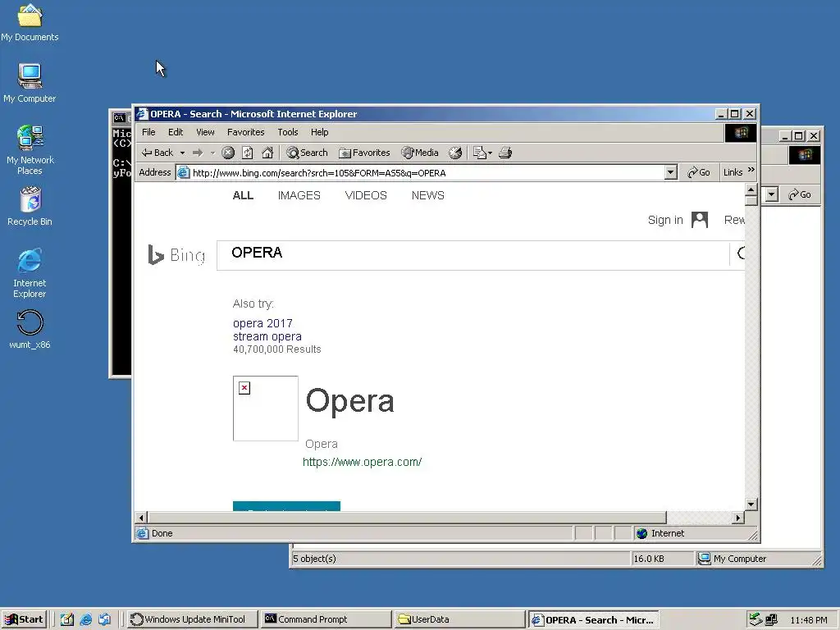Select the My Computer desktop icon
This screenshot has height=630, width=840.
tap(30, 83)
